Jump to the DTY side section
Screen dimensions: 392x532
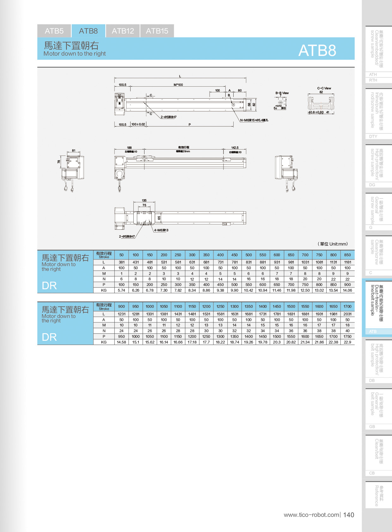click(373, 137)
